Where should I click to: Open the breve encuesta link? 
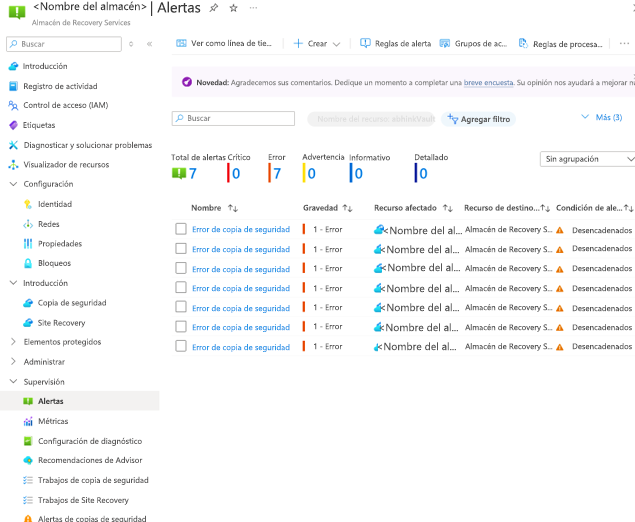coord(488,82)
